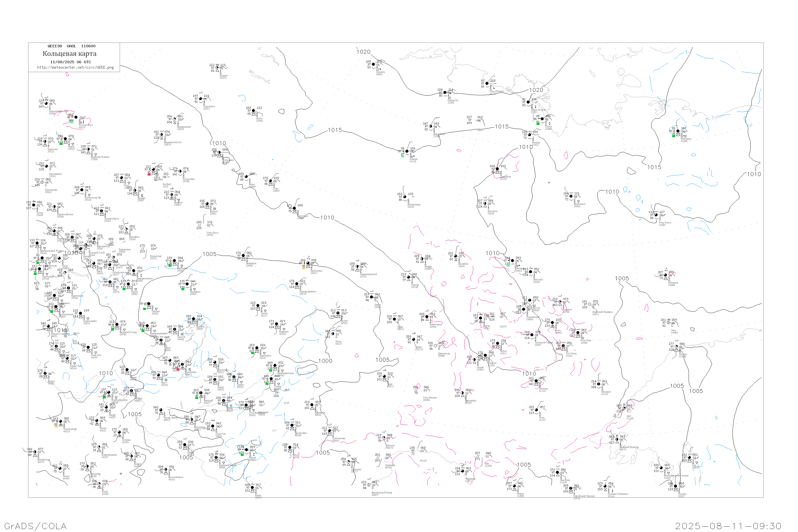Click the Верещагино station circle symbol
This screenshot has height=532, width=798.
click(174, 119)
